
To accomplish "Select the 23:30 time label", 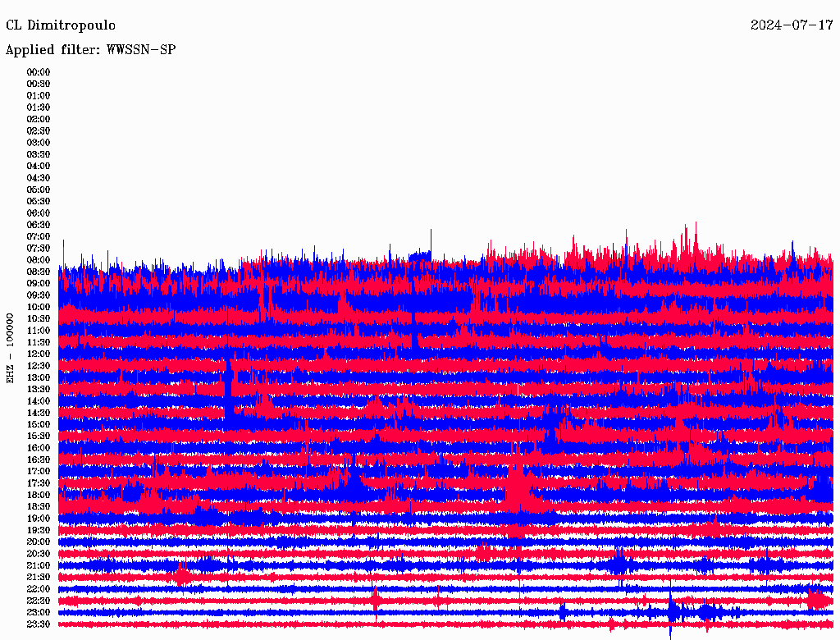I will point(39,624).
